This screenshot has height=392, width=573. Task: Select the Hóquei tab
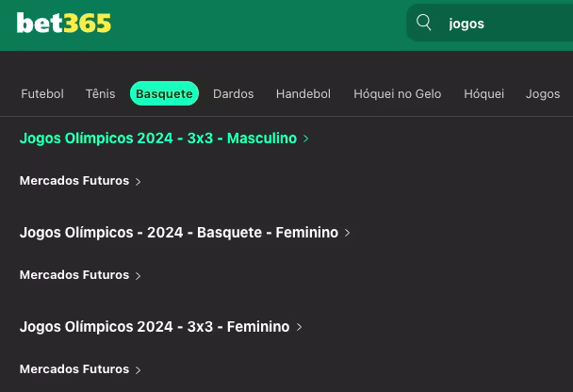click(483, 94)
